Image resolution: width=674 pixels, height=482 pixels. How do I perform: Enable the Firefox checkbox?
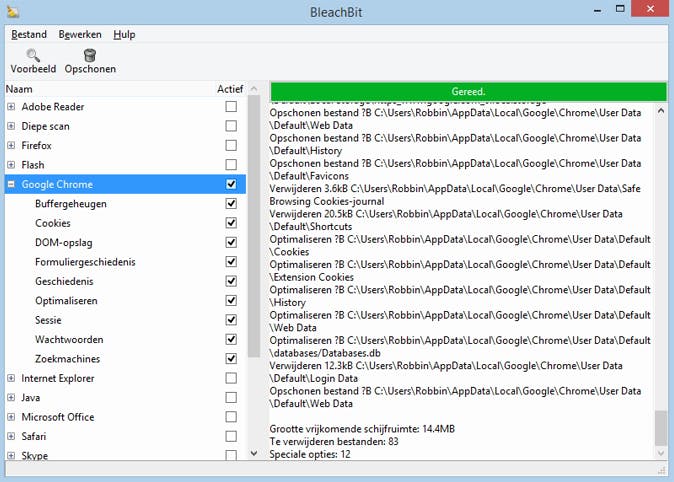point(231,145)
